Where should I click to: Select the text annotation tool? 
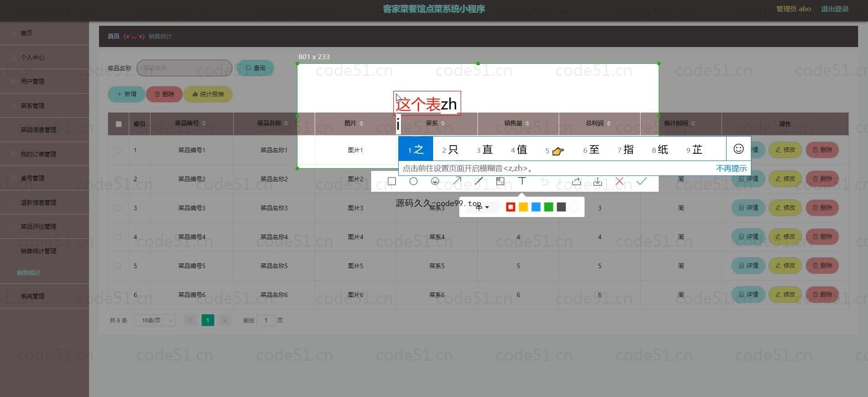(x=522, y=181)
